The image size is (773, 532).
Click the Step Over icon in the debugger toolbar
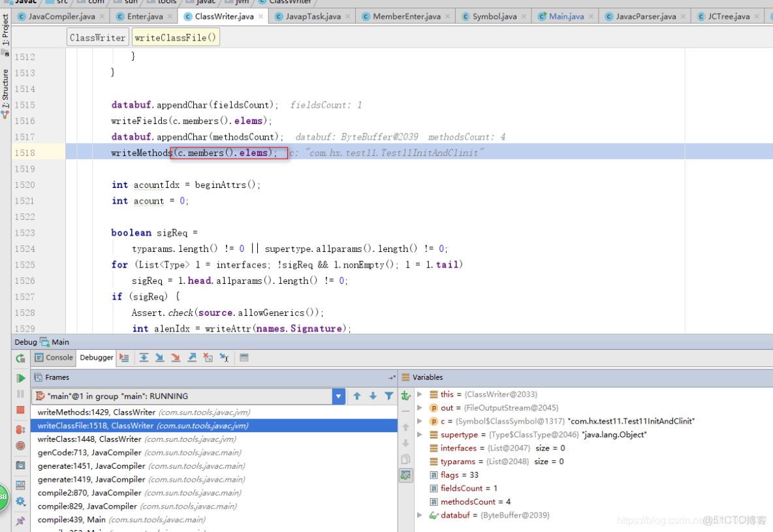(144, 357)
